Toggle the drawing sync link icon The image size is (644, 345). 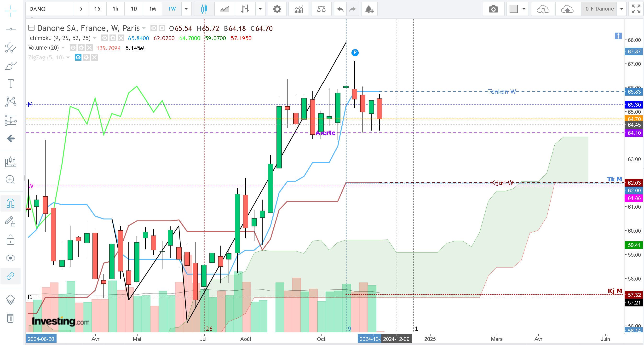11,276
